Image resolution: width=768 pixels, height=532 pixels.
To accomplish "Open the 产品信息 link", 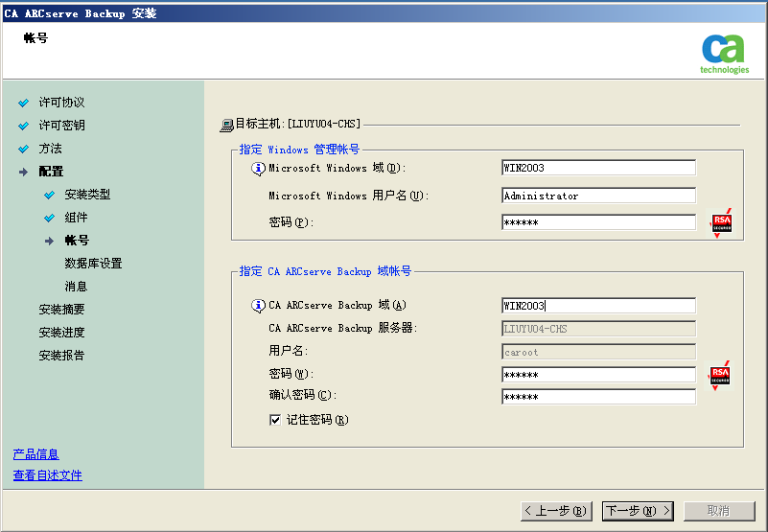I will [35, 454].
